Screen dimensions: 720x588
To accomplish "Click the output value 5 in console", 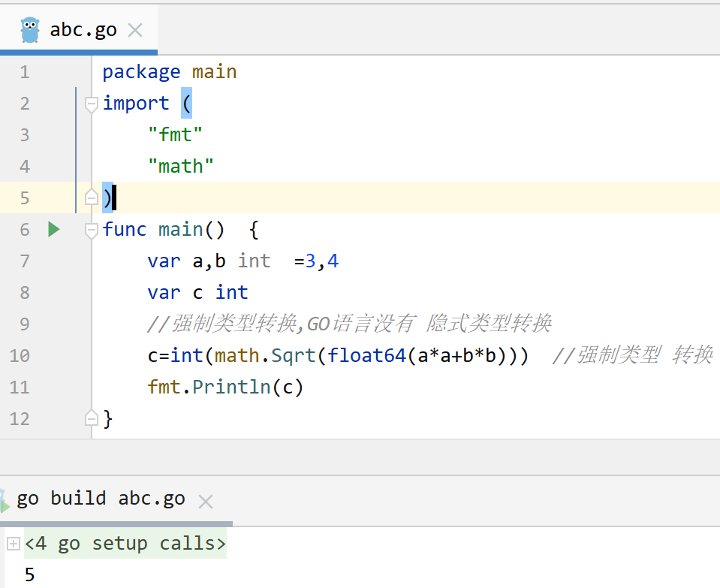I will click(29, 575).
